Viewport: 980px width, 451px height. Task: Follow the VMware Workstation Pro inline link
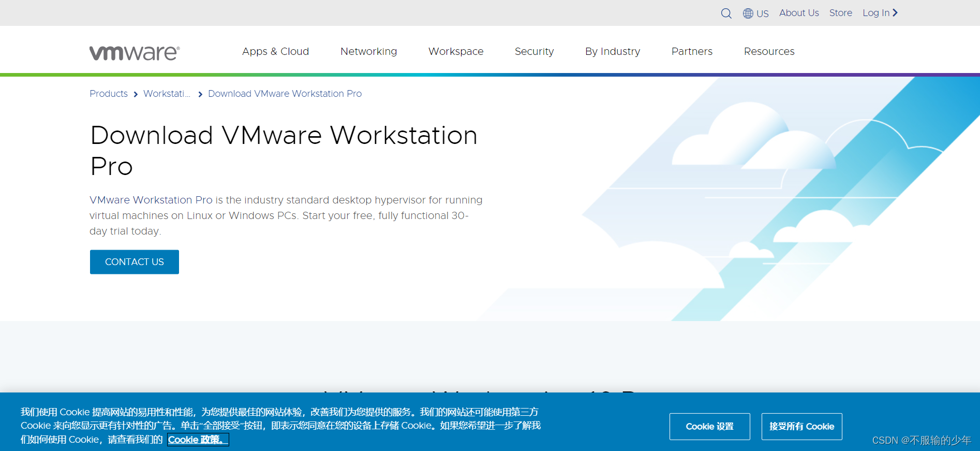pyautogui.click(x=151, y=200)
